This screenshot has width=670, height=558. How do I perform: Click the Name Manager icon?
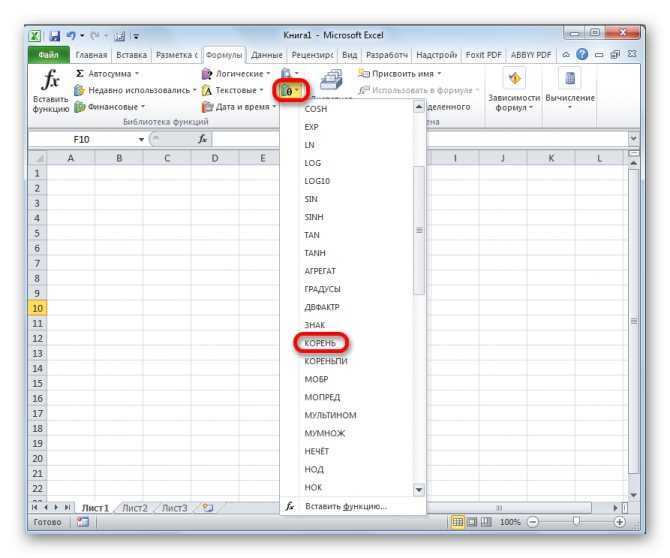coord(332,80)
